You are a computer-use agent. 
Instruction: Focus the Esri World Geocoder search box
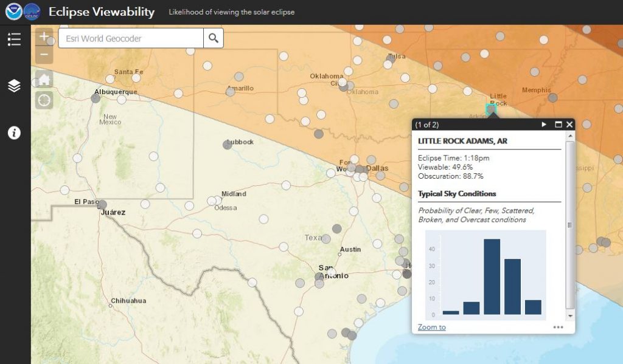pos(131,38)
